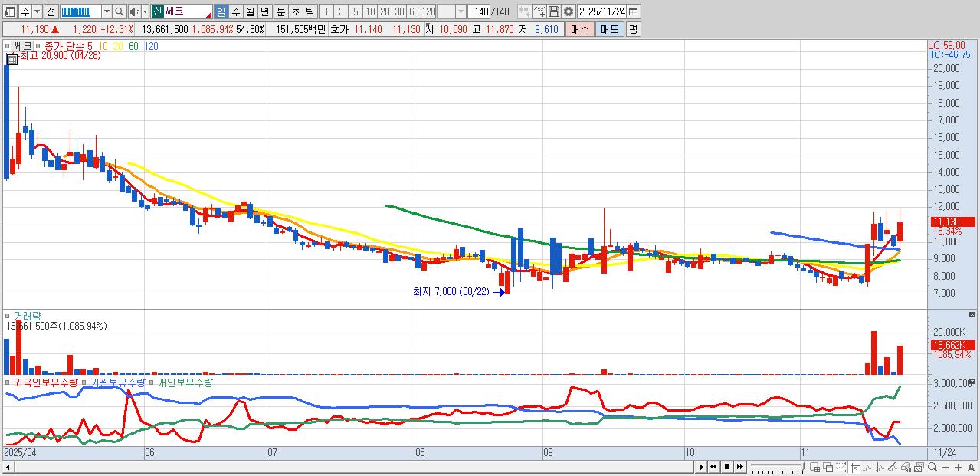Expand the stock code history dropdown
The image size is (980, 476).
(107, 11)
